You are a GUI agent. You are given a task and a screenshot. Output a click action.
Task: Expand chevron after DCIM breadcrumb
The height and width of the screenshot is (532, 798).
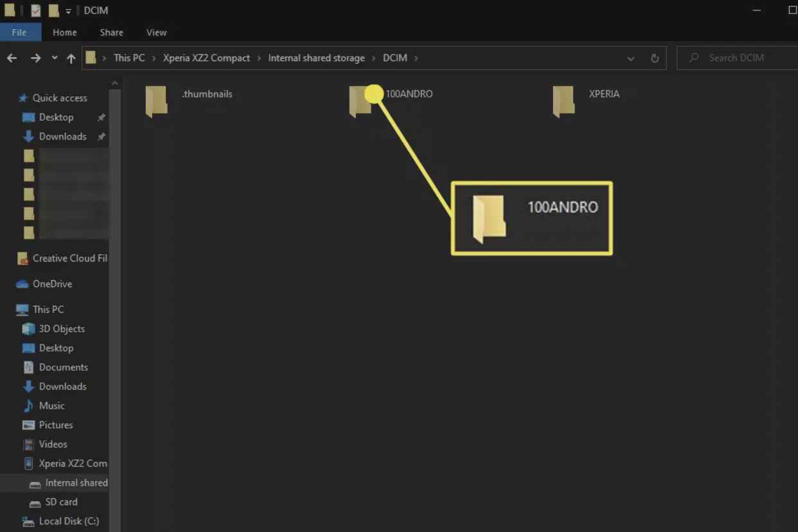tap(416, 58)
